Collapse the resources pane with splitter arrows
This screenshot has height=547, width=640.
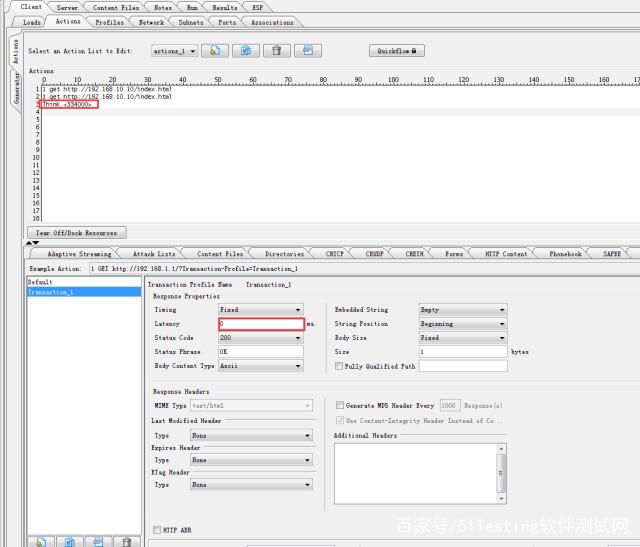tap(32, 243)
